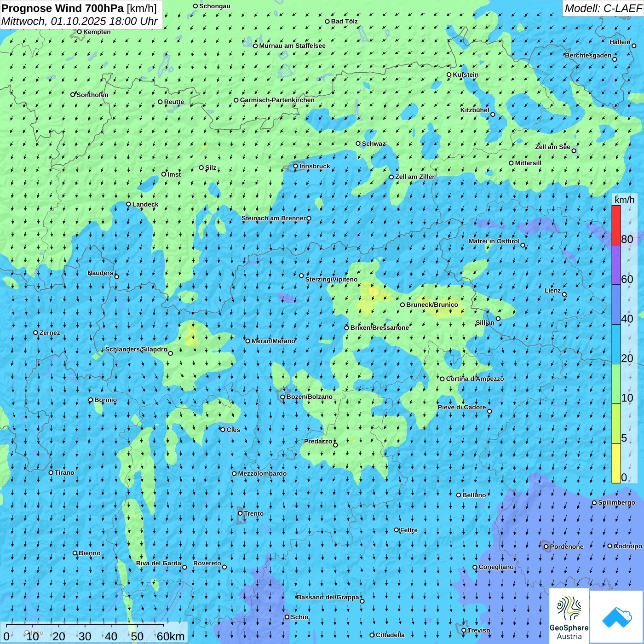Click the 'Predazzo' label
Image resolution: width=644 pixels, height=644 pixels.
click(318, 441)
